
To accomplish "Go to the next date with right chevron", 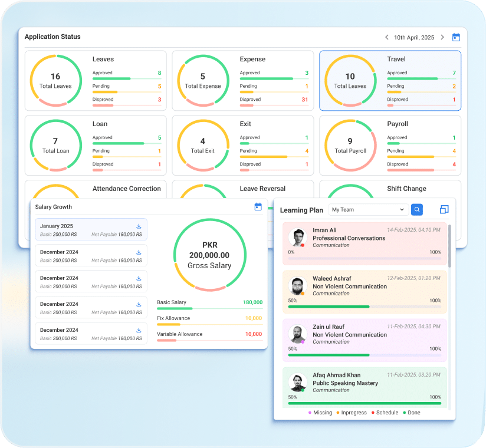I will click(441, 37).
